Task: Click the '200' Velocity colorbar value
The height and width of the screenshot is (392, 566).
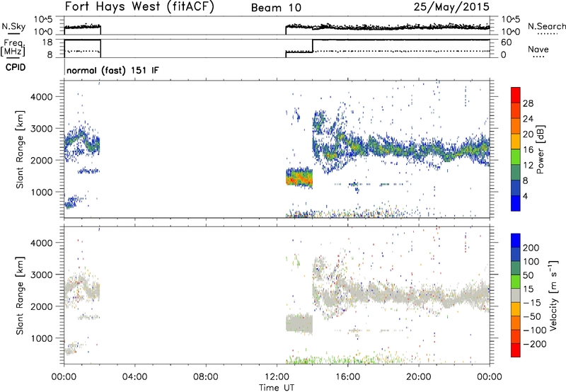Action: (531, 248)
